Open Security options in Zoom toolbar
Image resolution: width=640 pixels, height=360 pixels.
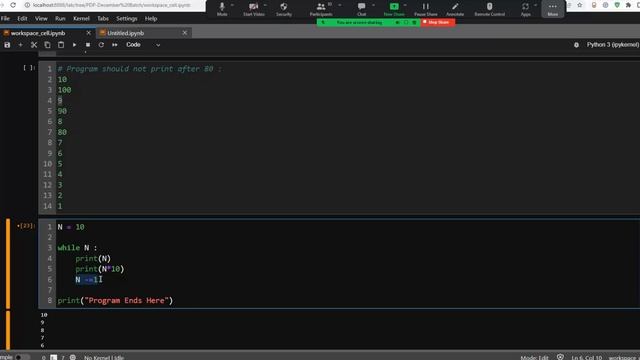pos(284,9)
